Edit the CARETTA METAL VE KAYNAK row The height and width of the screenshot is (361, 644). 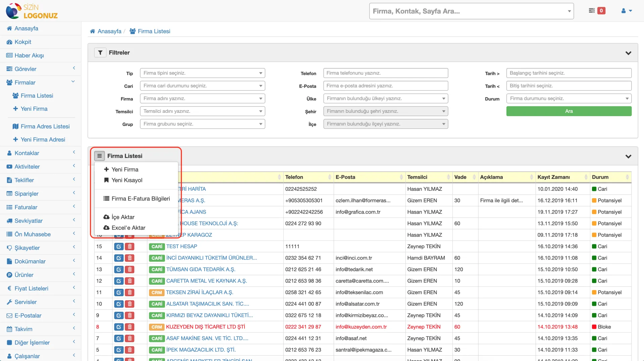click(x=119, y=281)
